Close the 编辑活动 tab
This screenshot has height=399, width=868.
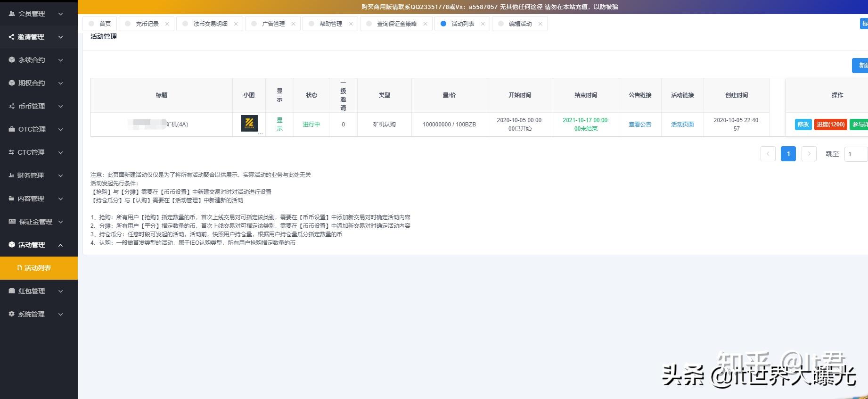tap(540, 24)
